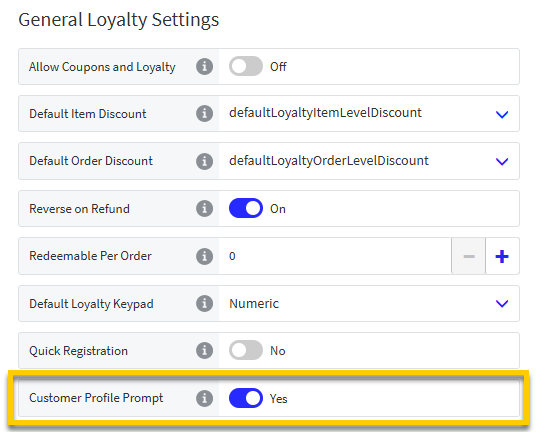
Task: Expand Default Order Discount dropdown chevron
Action: [x=502, y=161]
